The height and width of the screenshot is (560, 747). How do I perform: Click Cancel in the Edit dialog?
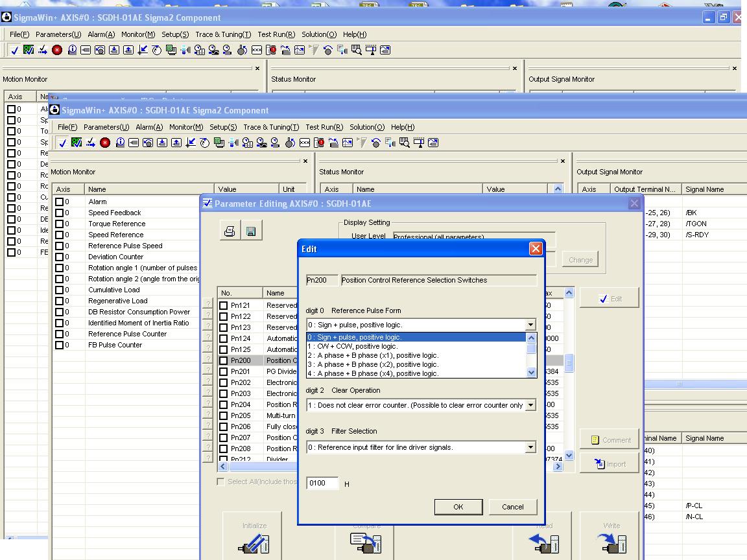[x=513, y=507]
